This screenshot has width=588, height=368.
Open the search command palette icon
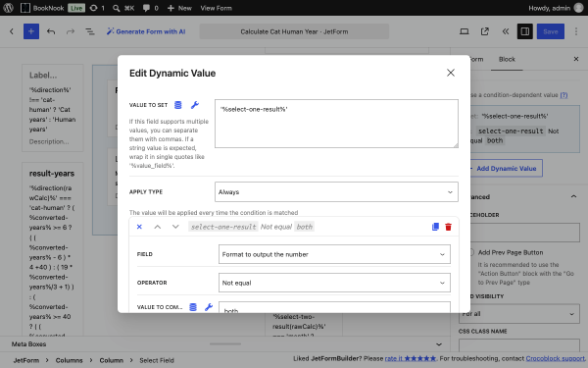point(123,8)
